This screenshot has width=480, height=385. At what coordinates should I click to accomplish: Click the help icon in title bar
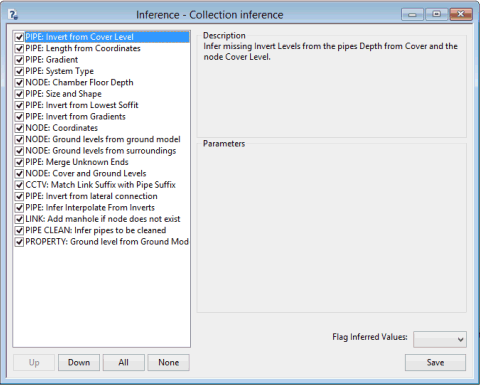coord(13,15)
